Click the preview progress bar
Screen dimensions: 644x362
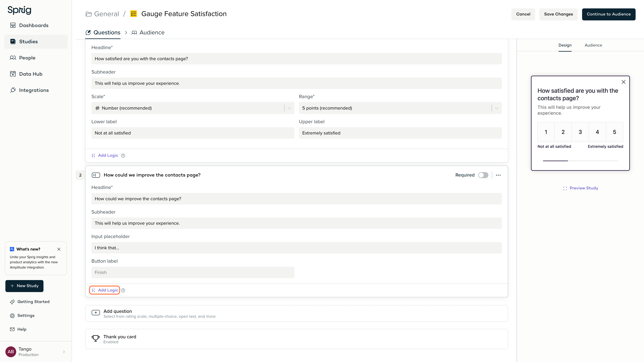pyautogui.click(x=580, y=161)
